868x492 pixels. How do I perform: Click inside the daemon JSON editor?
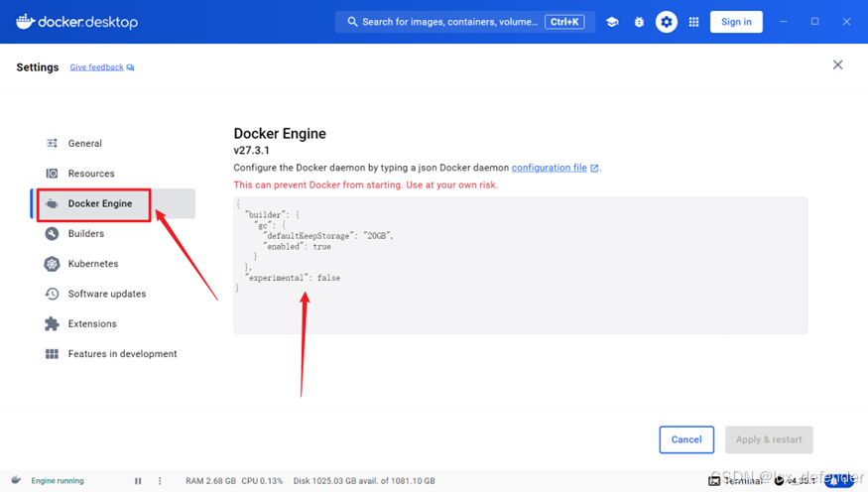point(521,265)
